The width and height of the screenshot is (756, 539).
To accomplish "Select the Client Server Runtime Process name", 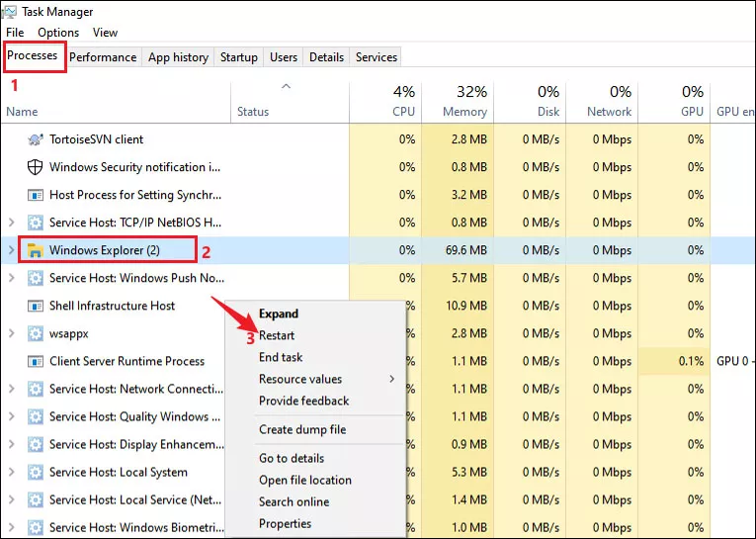I will tap(126, 361).
